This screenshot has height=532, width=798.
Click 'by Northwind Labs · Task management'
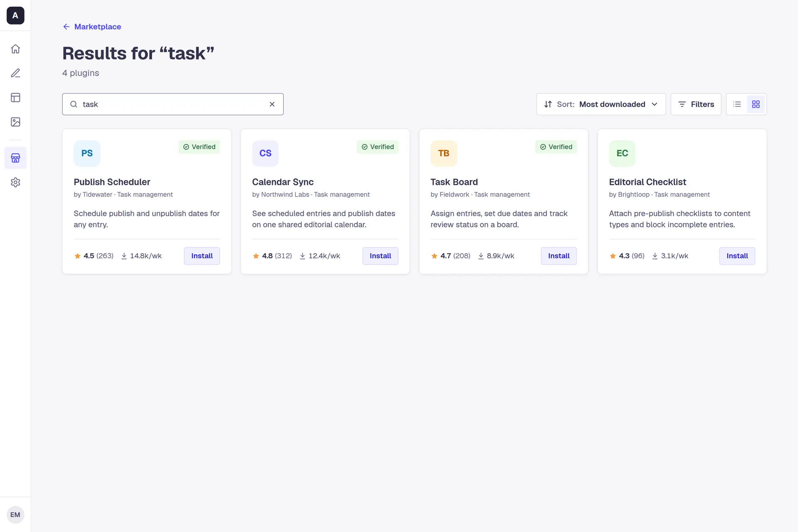click(x=311, y=195)
